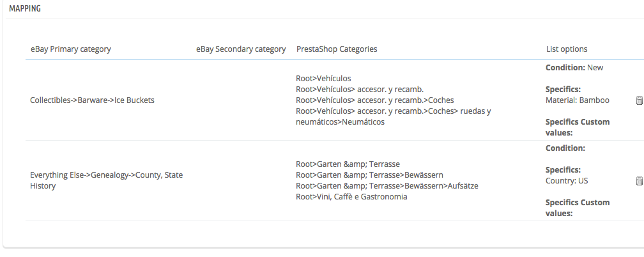This screenshot has width=644, height=257.
Task: Click the eBay Primary category column header
Action: tap(71, 49)
